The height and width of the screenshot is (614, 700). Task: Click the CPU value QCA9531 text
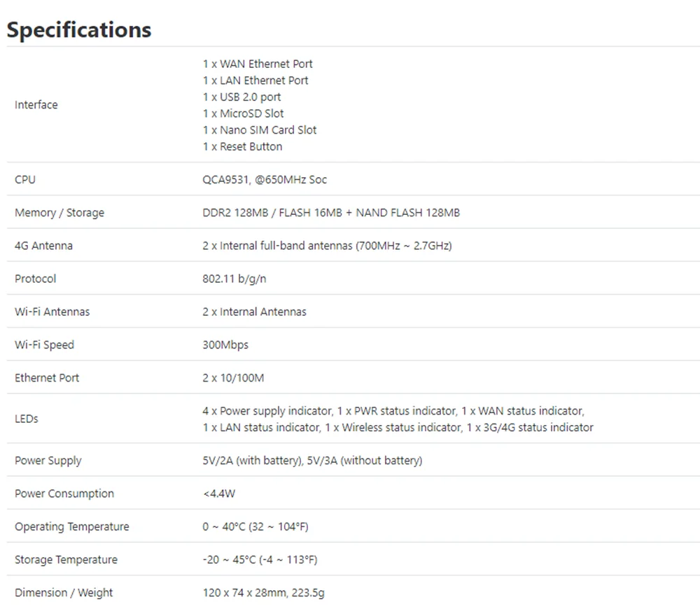(265, 179)
